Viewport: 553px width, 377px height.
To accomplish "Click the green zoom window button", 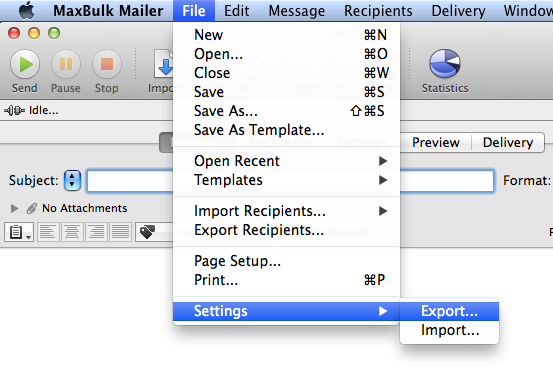I will [54, 34].
